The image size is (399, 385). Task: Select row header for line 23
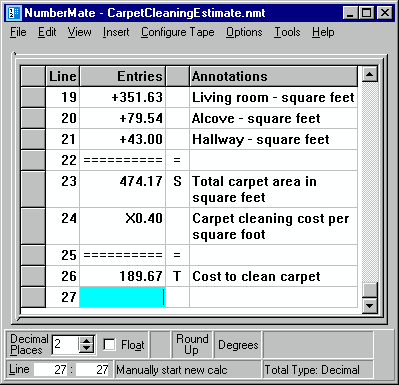[x=33, y=189]
